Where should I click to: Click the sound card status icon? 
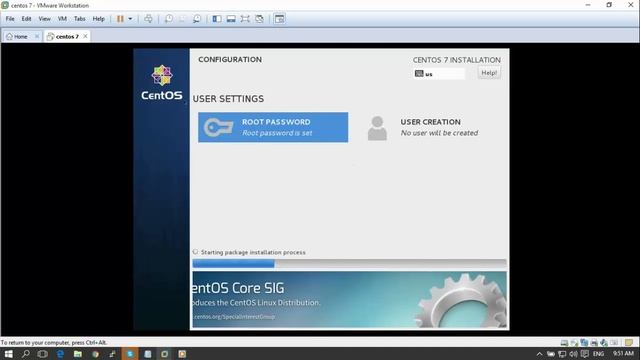pyautogui.click(x=604, y=343)
